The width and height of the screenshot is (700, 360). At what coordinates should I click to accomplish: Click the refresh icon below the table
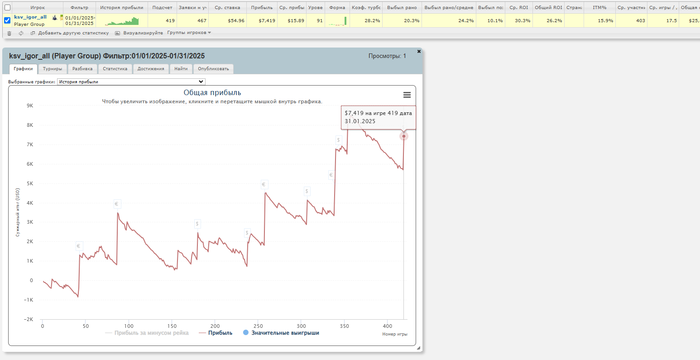tap(21, 33)
